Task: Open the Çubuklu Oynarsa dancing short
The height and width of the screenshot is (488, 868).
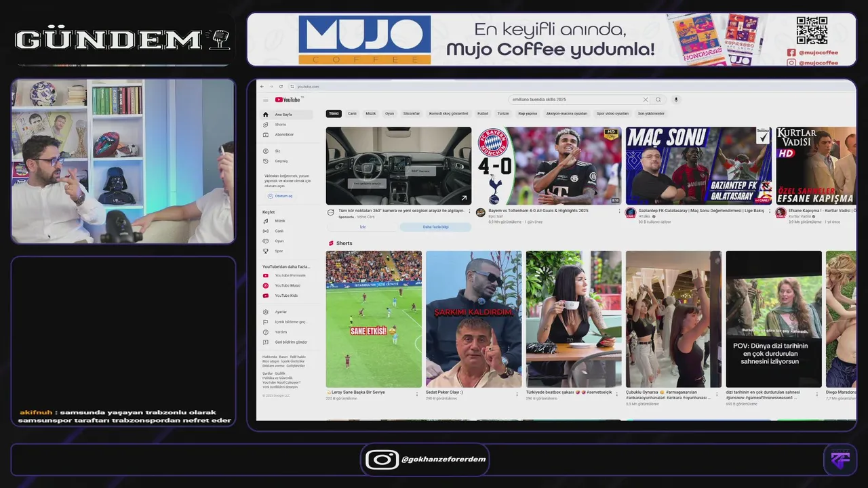Action: (673, 319)
